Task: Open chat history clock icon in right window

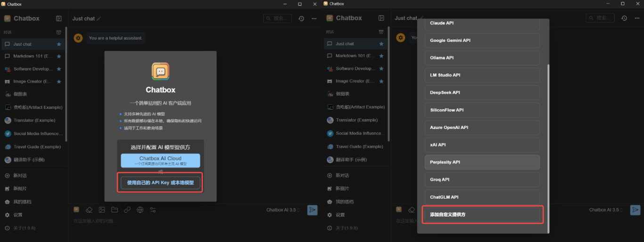Action: click(x=624, y=18)
